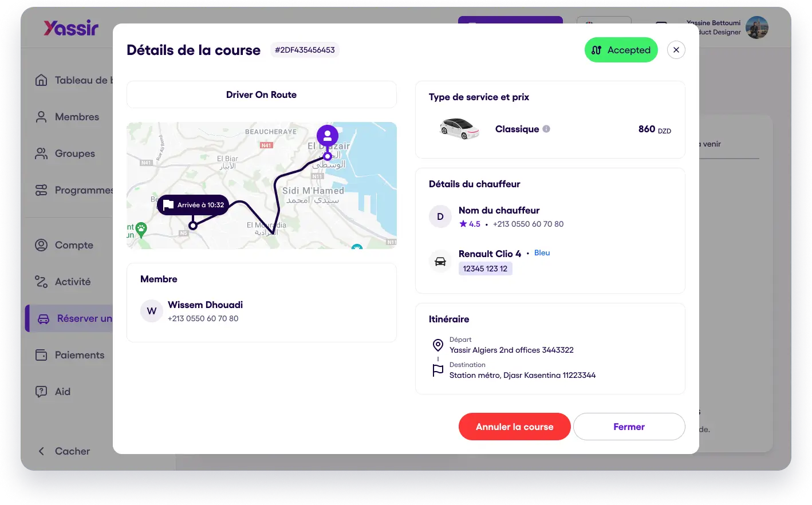The height and width of the screenshot is (505, 812).
Task: Click the Accepted status badge
Action: [x=621, y=50]
